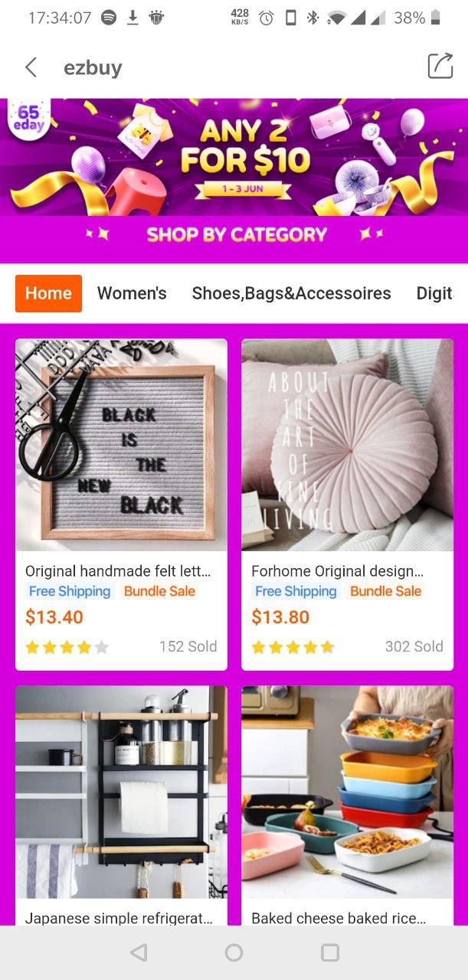Open the refrigerator rack product image
This screenshot has width=468, height=980.
(121, 792)
